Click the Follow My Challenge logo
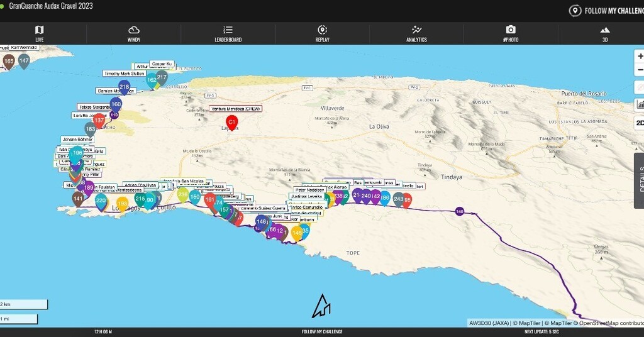The image size is (644, 337). 606,11
